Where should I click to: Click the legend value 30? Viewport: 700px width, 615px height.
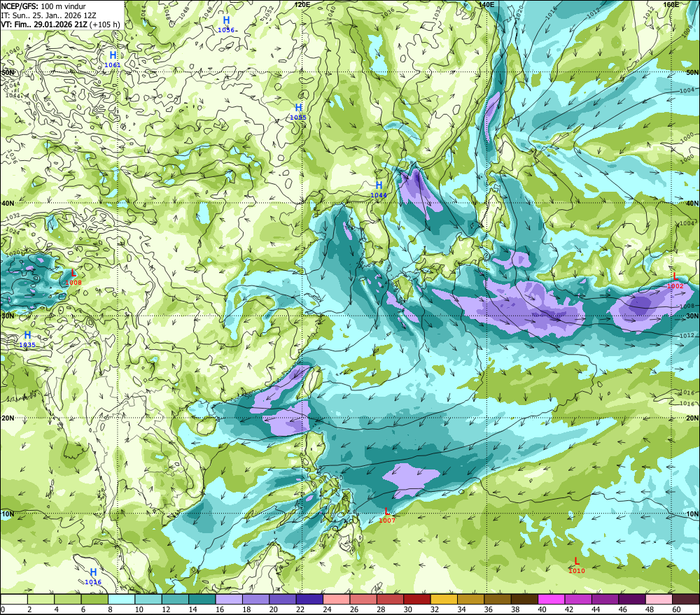407,609
